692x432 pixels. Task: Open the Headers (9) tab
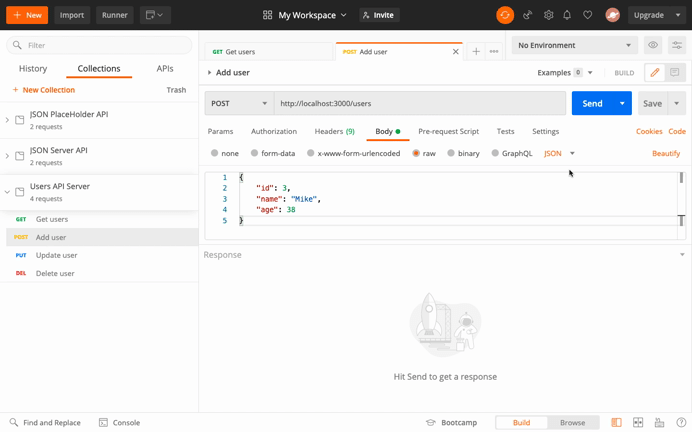[334, 131]
